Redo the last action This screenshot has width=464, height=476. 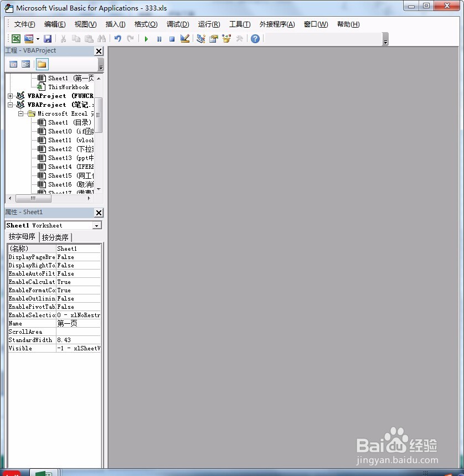[x=130, y=39]
